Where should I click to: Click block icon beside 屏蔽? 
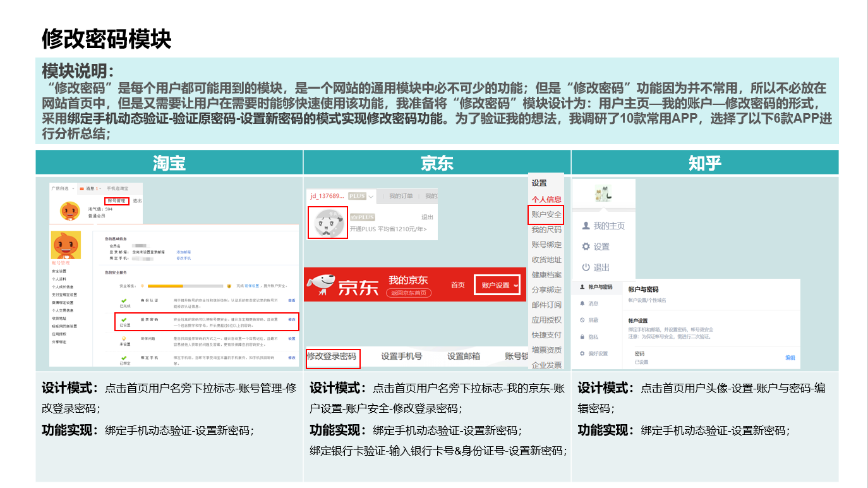click(x=582, y=320)
